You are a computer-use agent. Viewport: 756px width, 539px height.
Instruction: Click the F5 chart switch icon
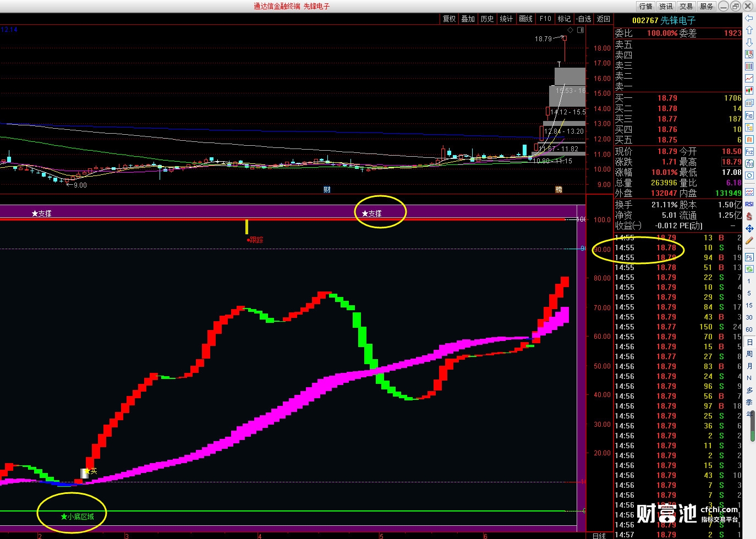749,257
